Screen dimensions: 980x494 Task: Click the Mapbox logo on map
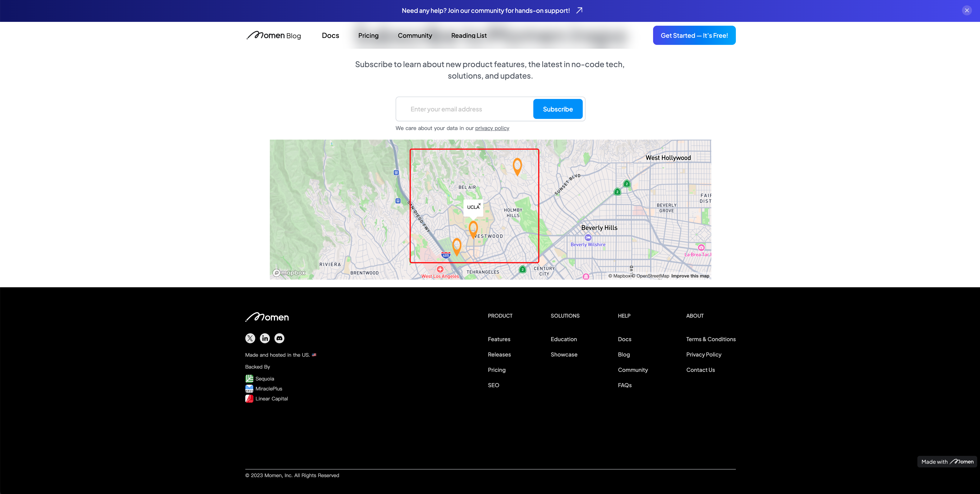[x=289, y=273]
